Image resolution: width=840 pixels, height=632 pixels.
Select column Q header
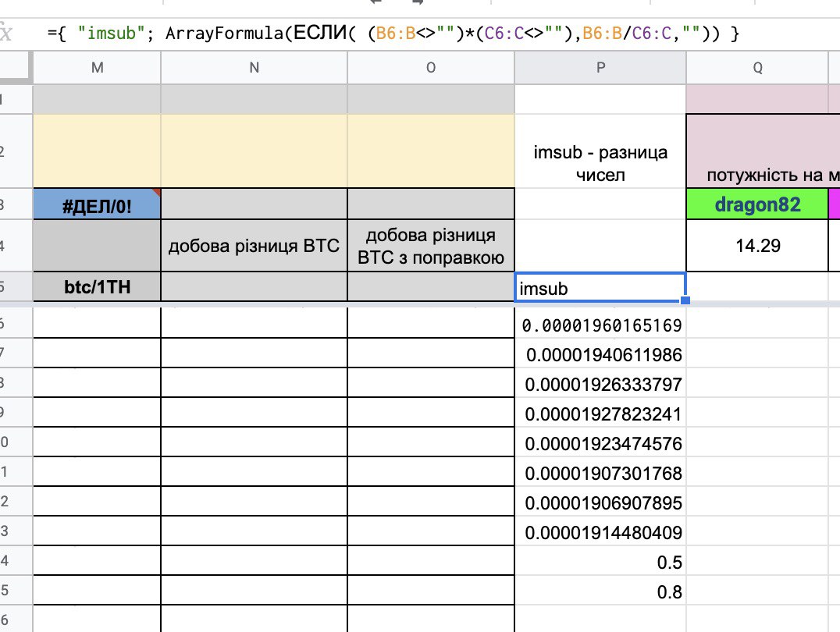[756, 68]
